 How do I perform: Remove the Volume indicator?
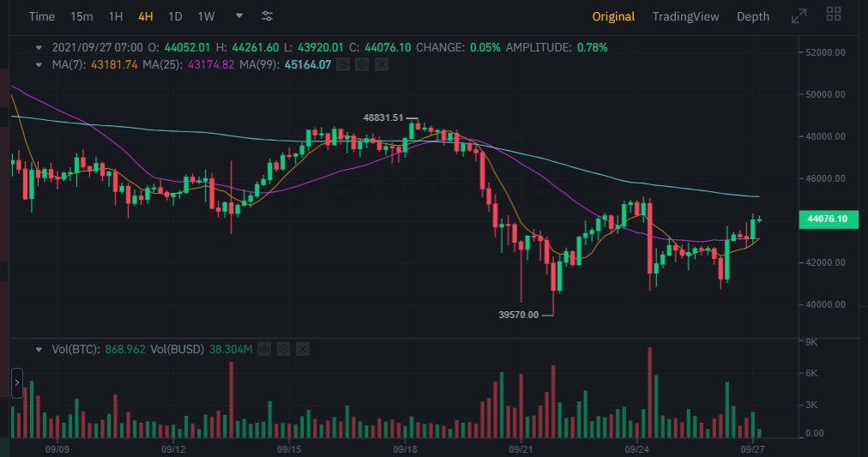point(303,349)
